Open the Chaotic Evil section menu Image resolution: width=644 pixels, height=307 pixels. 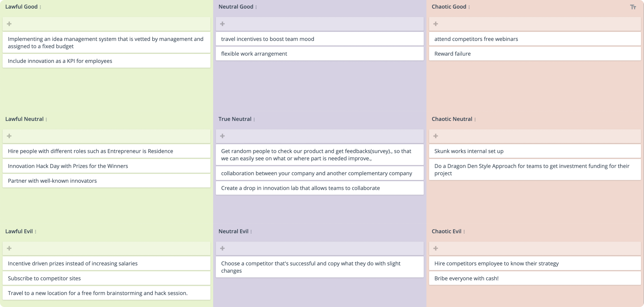465,231
